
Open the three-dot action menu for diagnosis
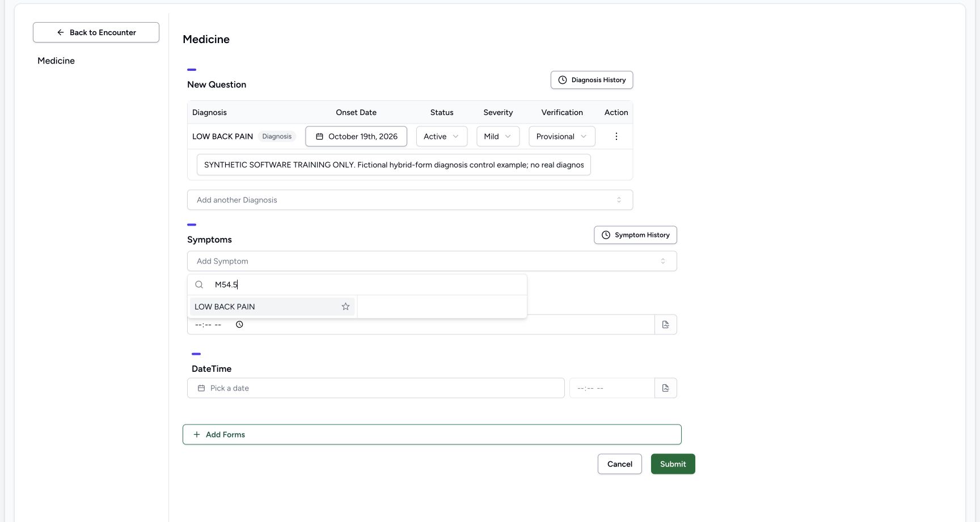(x=616, y=137)
